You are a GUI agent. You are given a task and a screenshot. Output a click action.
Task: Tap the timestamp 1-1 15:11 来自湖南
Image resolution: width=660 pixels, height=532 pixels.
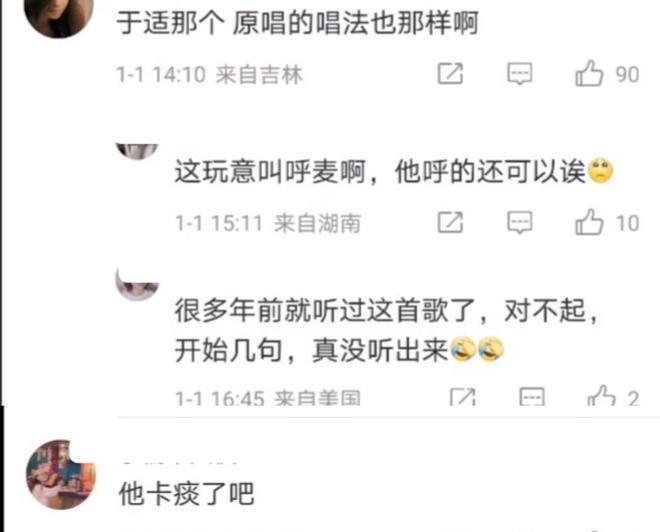point(268,223)
